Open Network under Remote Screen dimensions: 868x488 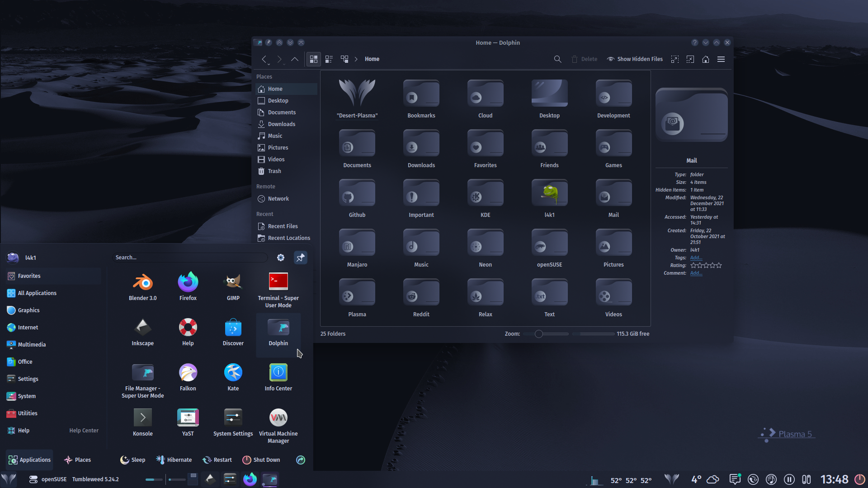286,199
